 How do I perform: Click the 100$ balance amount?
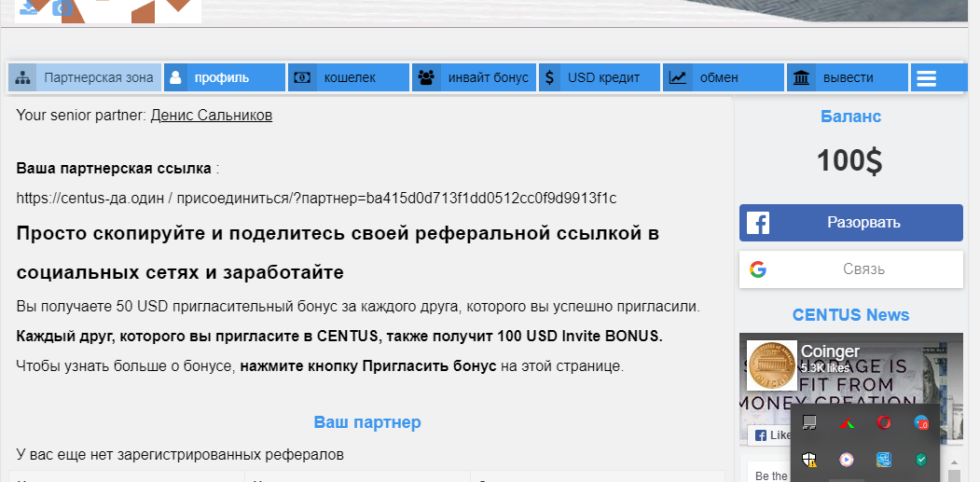(x=849, y=161)
